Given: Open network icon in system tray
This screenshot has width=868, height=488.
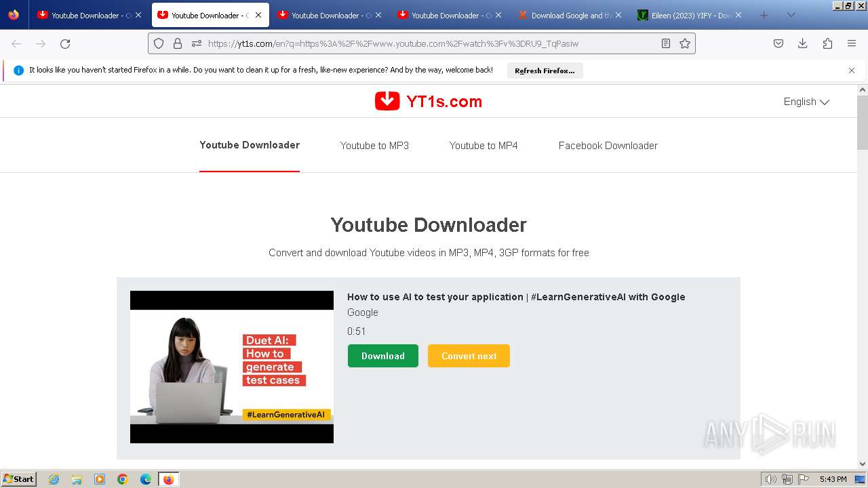Looking at the screenshot, I should click(x=787, y=479).
